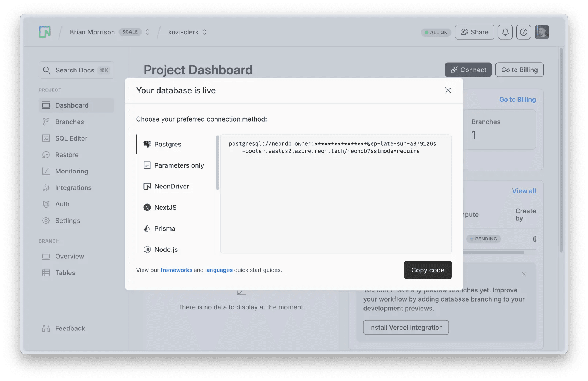Open the notifications bell icon
The height and width of the screenshot is (381, 588).
click(505, 32)
